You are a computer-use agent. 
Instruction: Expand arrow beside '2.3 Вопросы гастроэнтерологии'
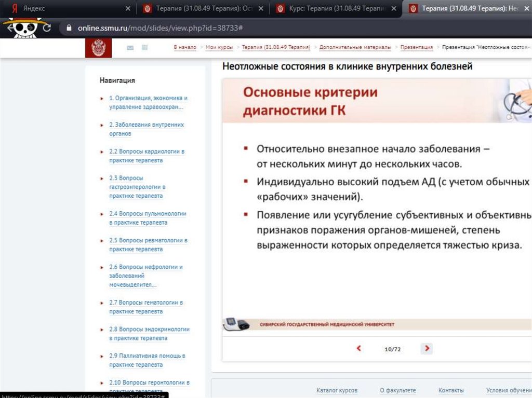tap(102, 179)
